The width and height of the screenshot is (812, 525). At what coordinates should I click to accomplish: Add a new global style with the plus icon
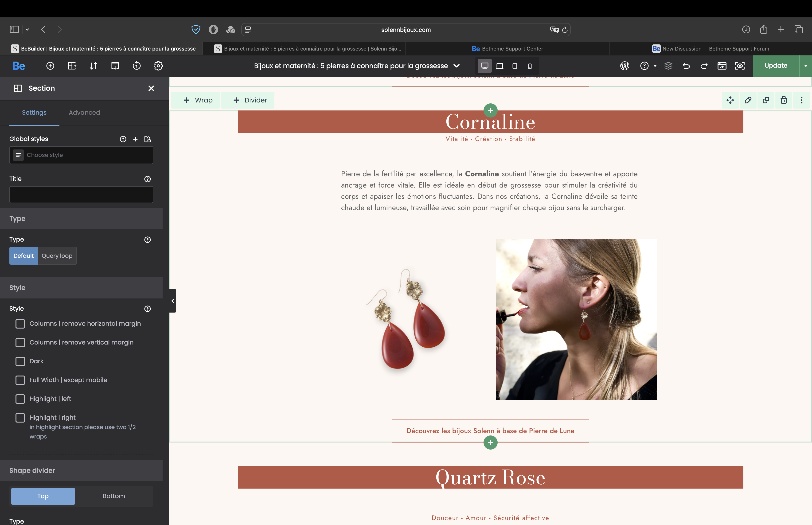coord(135,139)
